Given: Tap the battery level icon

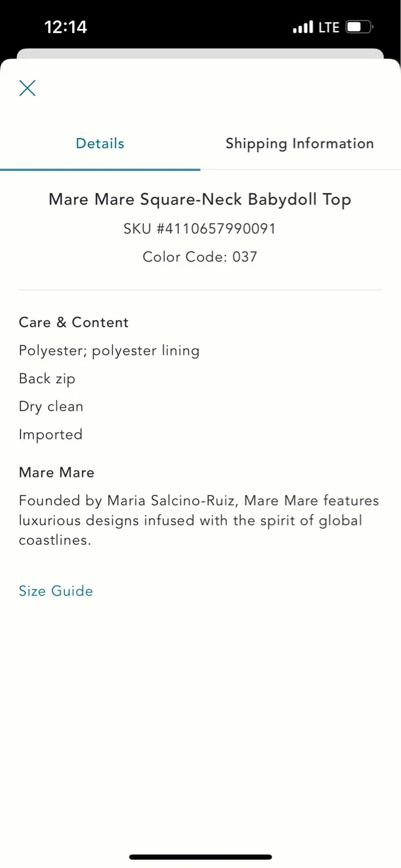Looking at the screenshot, I should pos(359,27).
